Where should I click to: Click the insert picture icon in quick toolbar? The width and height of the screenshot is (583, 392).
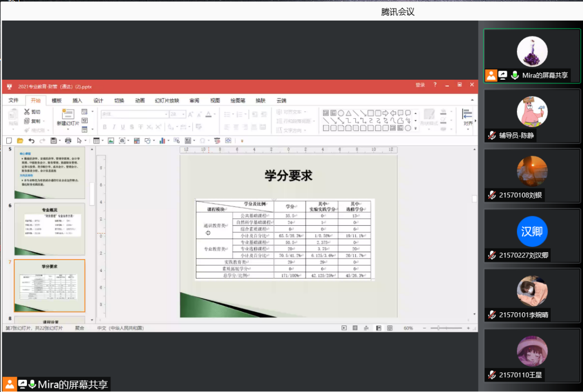pyautogui.click(x=111, y=140)
